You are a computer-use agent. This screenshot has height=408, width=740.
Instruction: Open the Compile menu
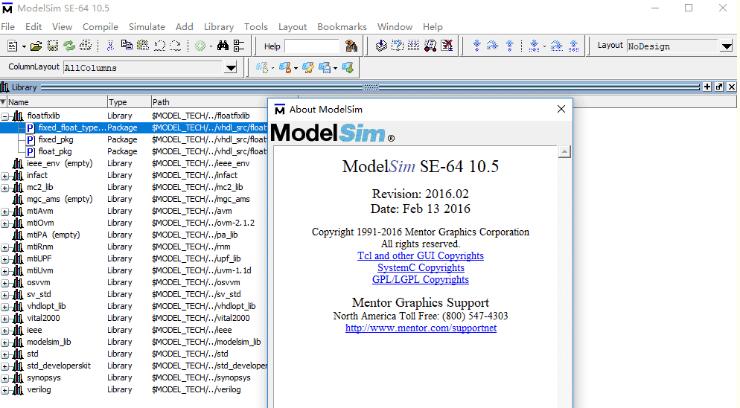click(x=100, y=27)
